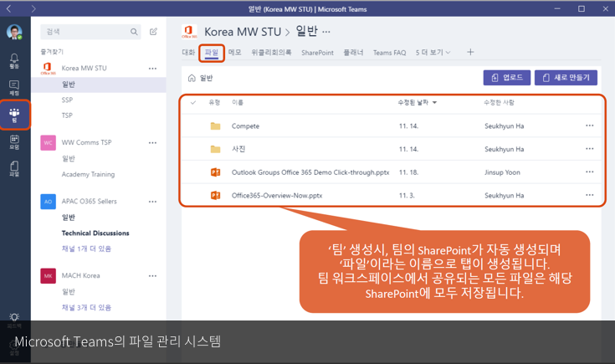Image resolution: width=615 pixels, height=364 pixels.
Task: Open the Compete folder name
Action: click(245, 126)
